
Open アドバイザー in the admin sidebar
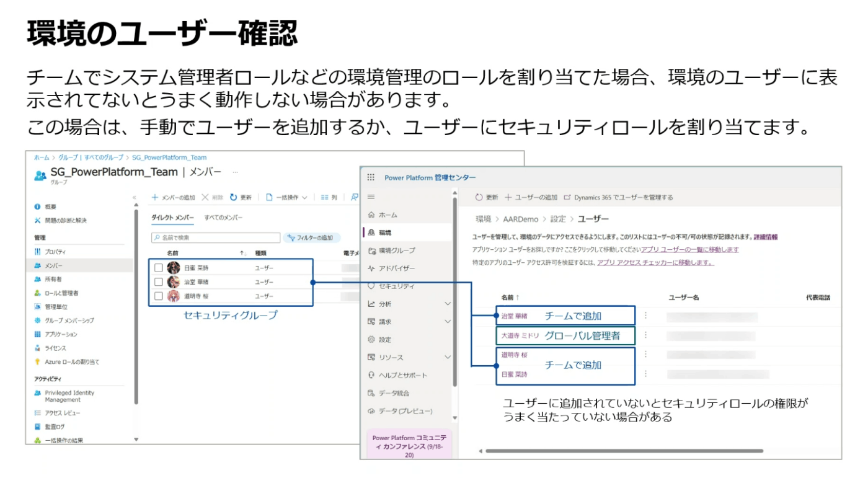click(x=392, y=268)
